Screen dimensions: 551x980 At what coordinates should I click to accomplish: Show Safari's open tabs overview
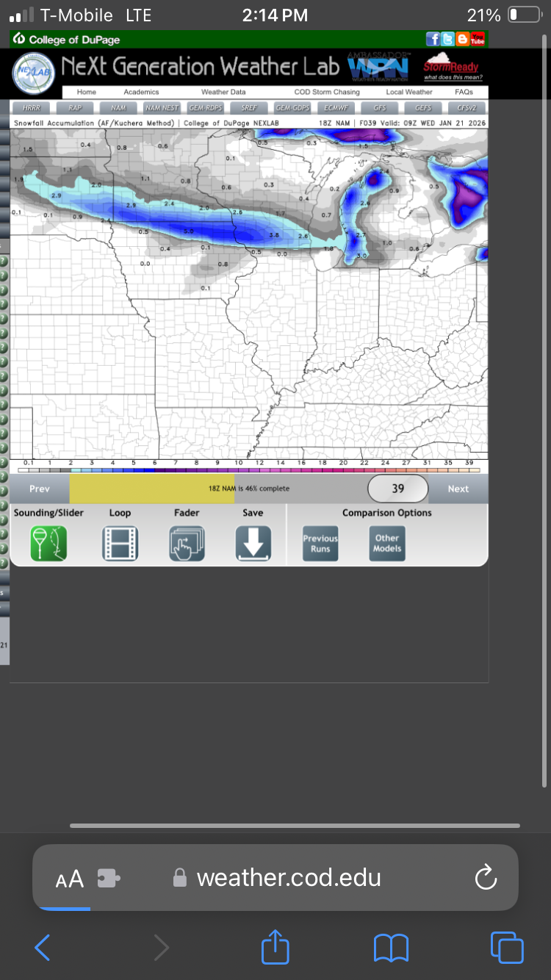(507, 948)
